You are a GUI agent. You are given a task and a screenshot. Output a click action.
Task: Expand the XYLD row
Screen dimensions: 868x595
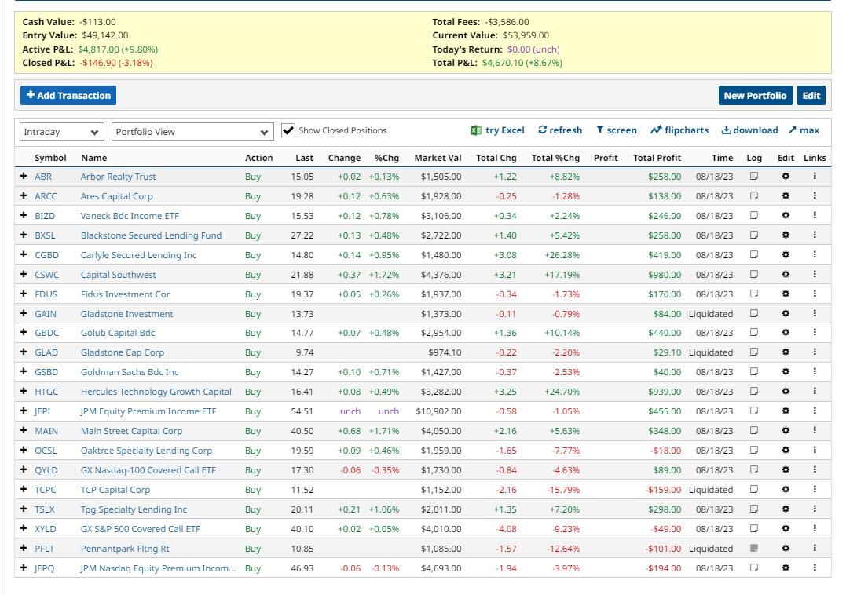click(x=24, y=528)
